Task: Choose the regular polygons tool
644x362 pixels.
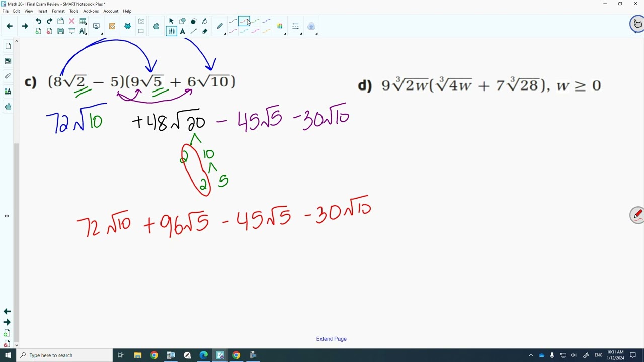Action: point(193,21)
